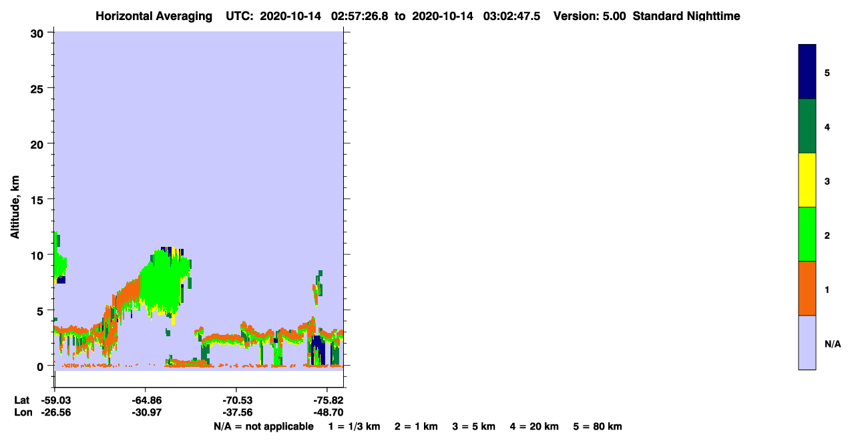This screenshot has height=445, width=868.
Task: Click the color bar label '4'
Action: click(x=827, y=127)
